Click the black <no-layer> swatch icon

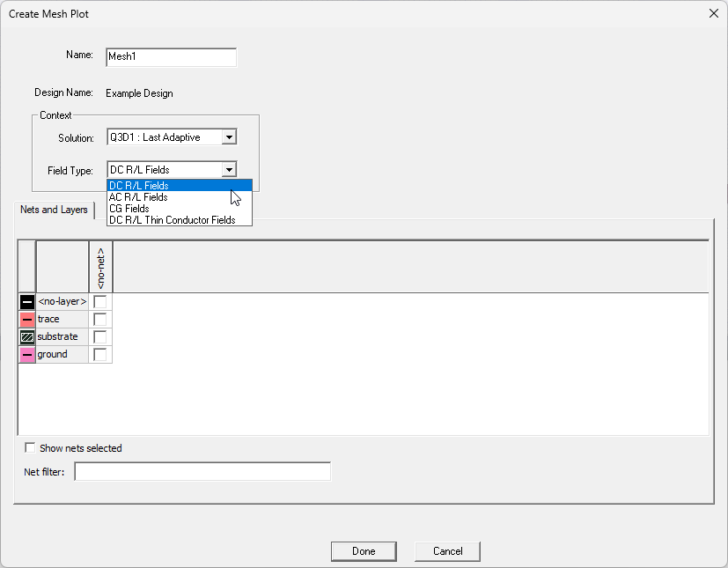[26, 301]
